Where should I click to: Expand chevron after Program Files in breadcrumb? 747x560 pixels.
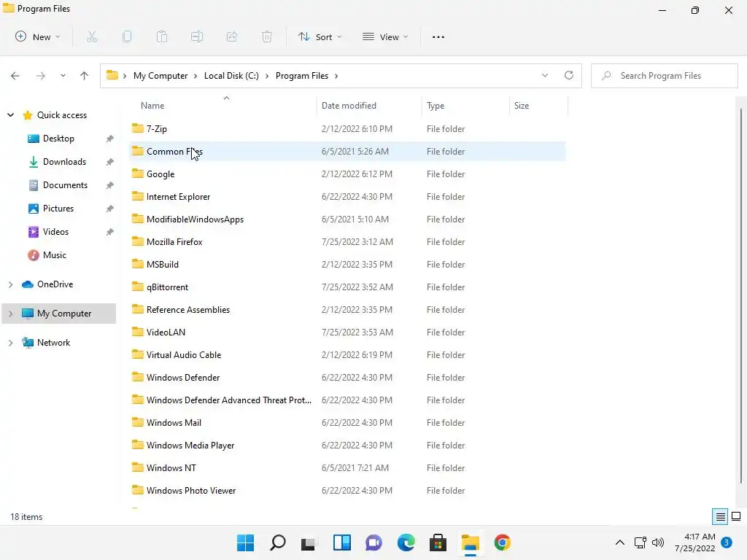pos(336,76)
